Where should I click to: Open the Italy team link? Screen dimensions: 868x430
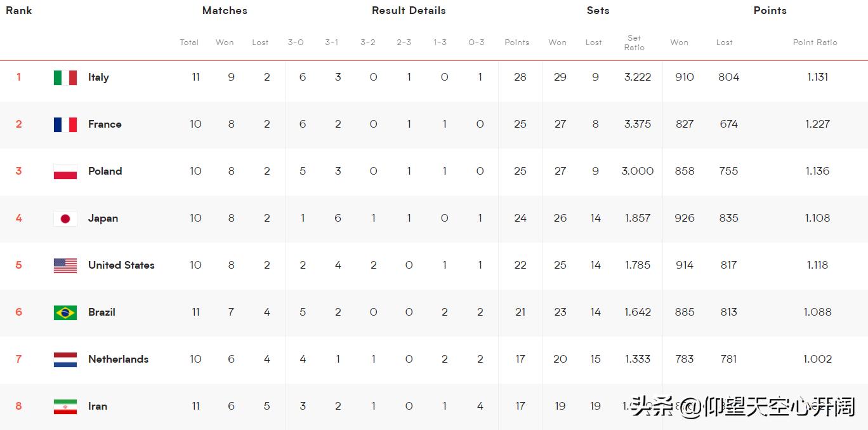point(98,77)
